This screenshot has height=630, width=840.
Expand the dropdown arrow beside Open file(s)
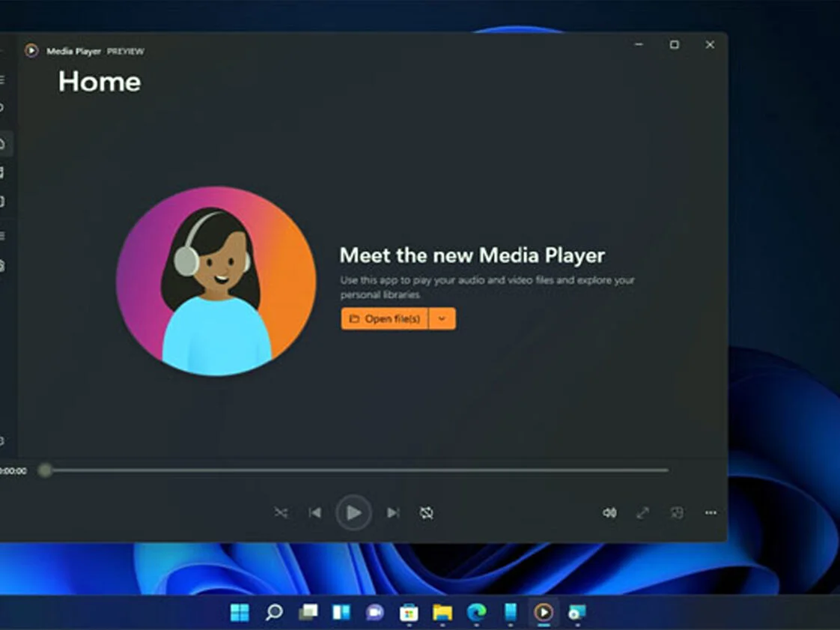point(442,318)
